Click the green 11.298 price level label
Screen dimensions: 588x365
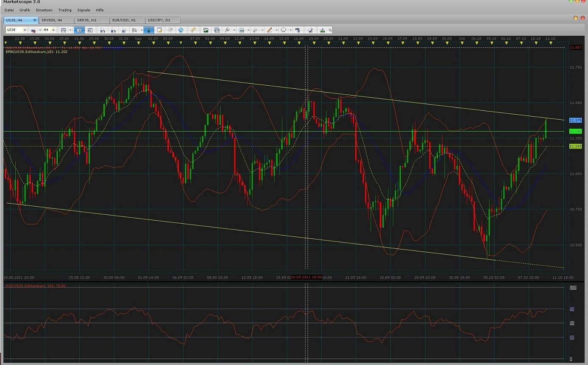[575, 131]
